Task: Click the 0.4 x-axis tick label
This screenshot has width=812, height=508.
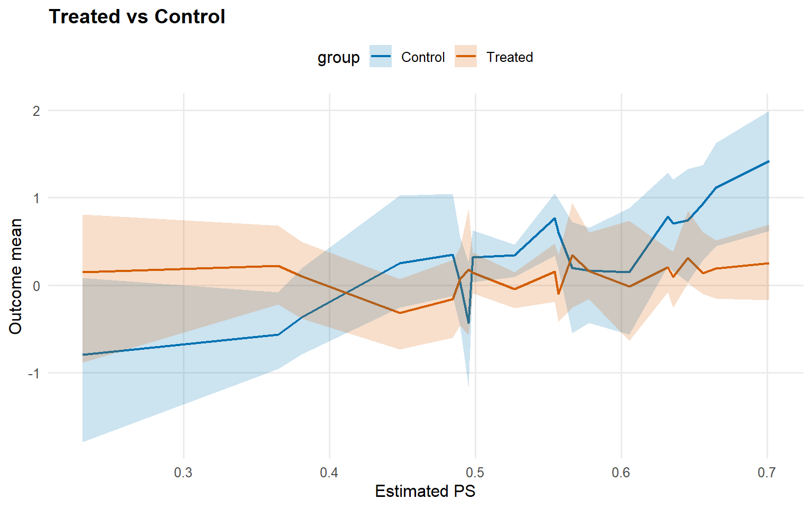Action: [329, 473]
